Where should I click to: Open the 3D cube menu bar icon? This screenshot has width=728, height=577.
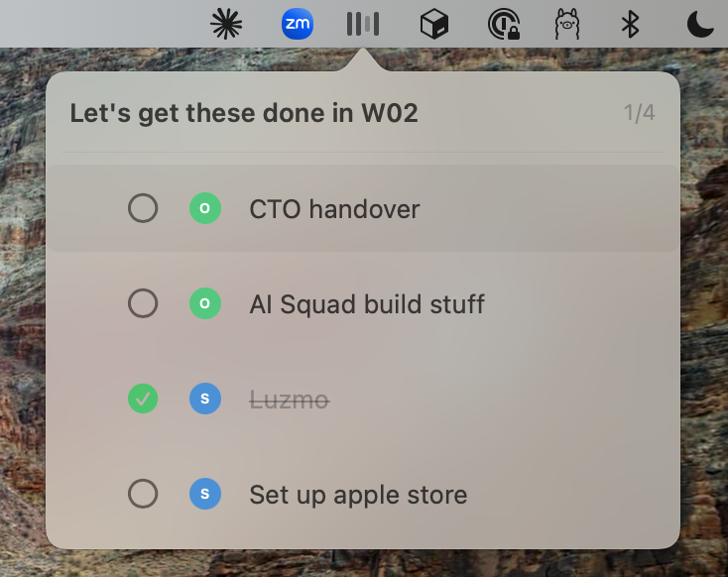pos(434,24)
